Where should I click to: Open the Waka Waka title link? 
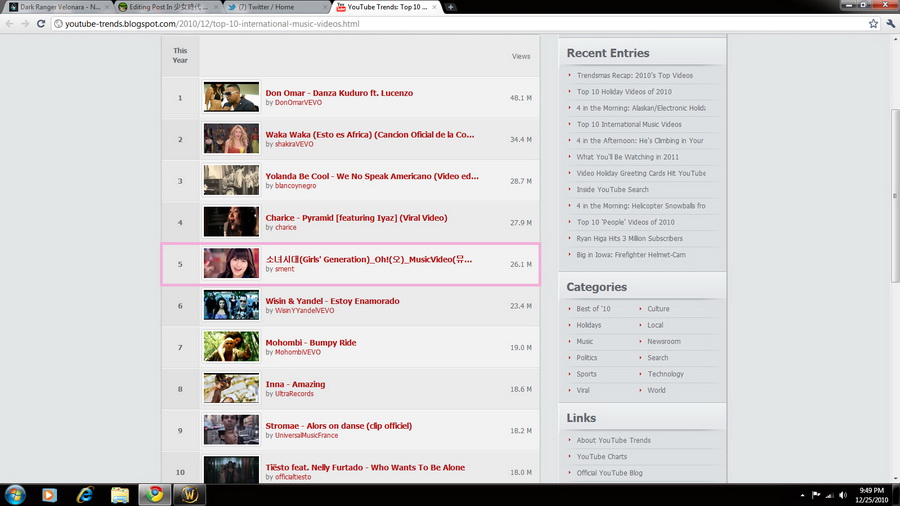tap(370, 134)
